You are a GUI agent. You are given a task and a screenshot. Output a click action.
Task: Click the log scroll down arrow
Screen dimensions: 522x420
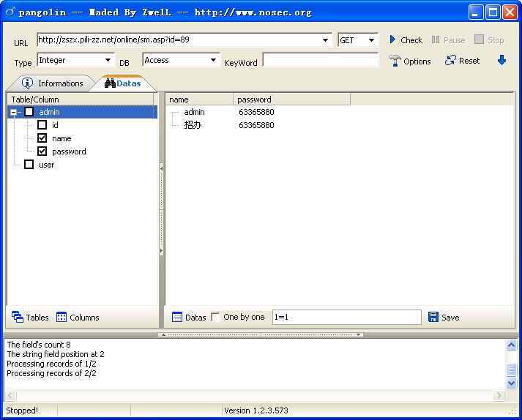(x=511, y=383)
